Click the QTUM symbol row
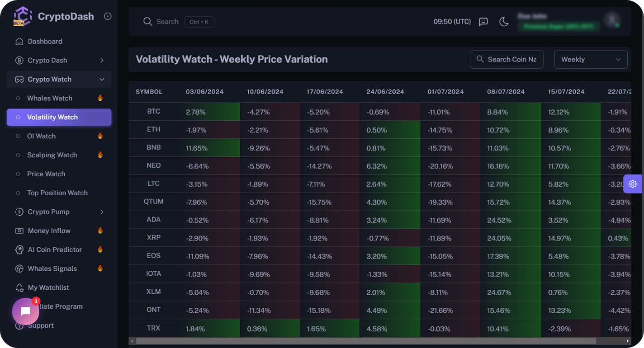This screenshot has height=348, width=644. pyautogui.click(x=154, y=202)
